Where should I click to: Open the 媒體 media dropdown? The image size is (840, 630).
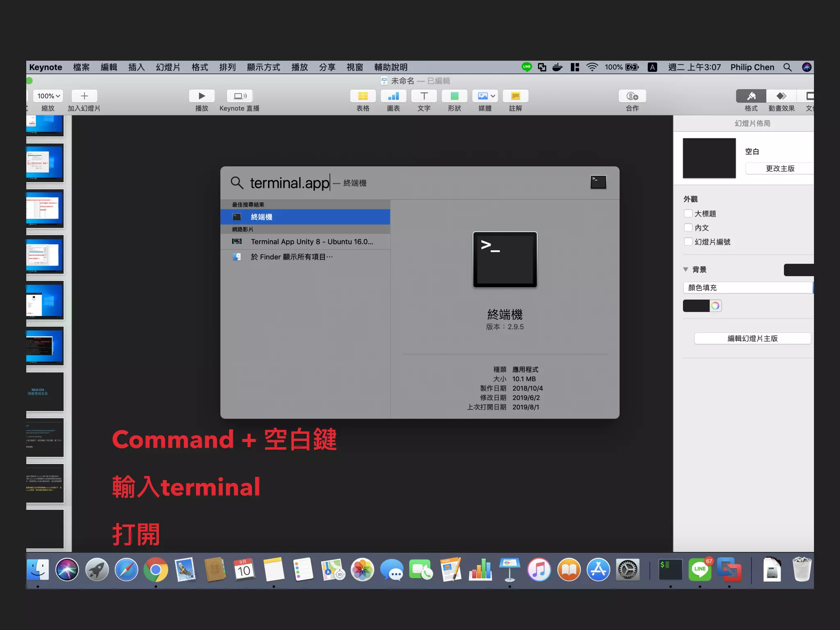(x=485, y=96)
